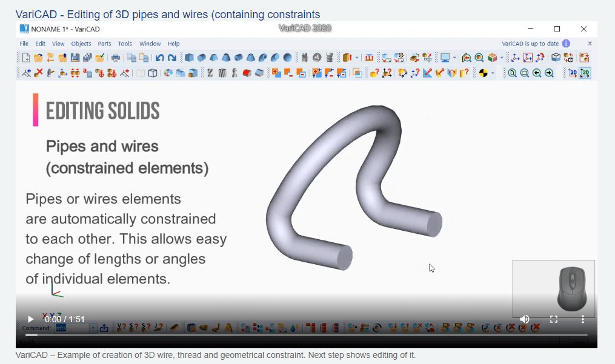Viewport: 615px width, 364px height.
Task: Insert a cylinder solid
Action: point(202,58)
